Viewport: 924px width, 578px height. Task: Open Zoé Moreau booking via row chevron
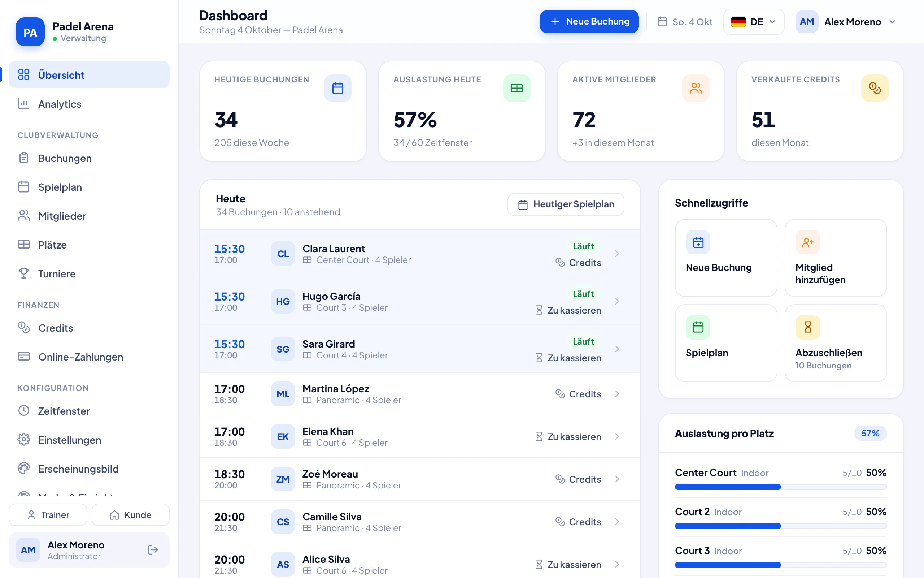(617, 479)
